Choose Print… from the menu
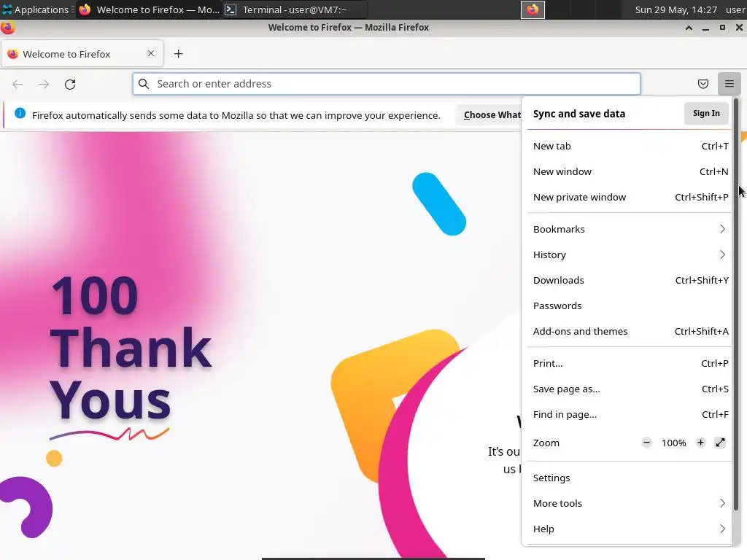This screenshot has height=560, width=747. (629, 363)
